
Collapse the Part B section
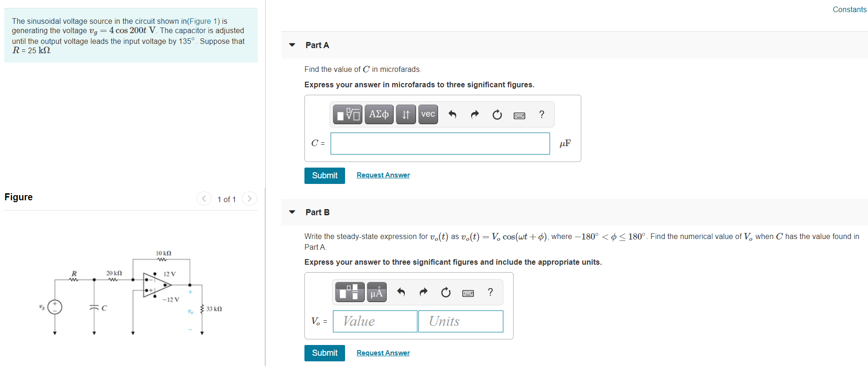(292, 212)
